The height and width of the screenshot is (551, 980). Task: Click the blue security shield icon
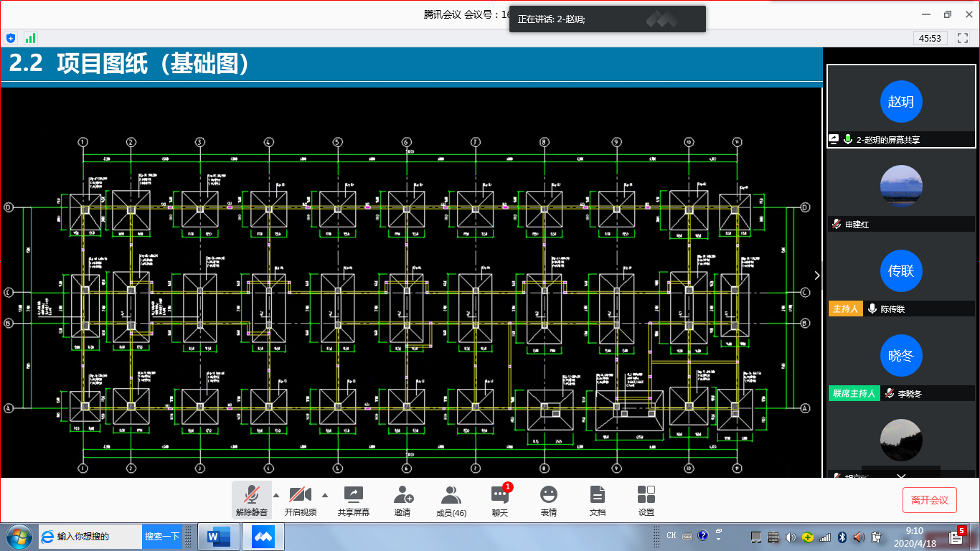point(11,38)
